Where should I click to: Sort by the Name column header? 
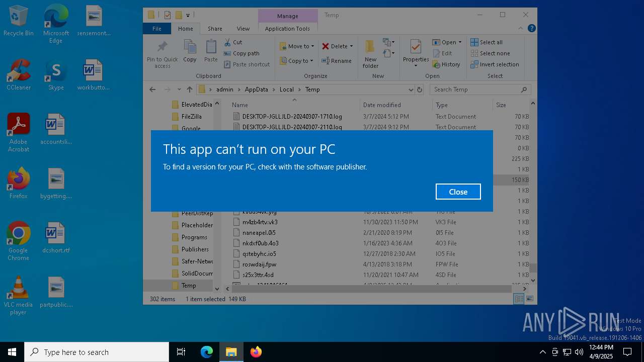click(x=295, y=105)
